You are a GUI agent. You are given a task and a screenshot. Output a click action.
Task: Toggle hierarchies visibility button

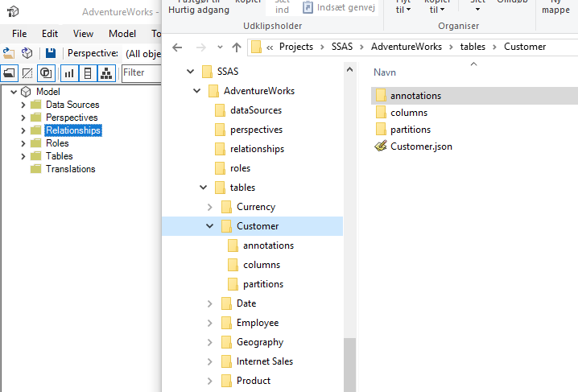click(x=106, y=73)
